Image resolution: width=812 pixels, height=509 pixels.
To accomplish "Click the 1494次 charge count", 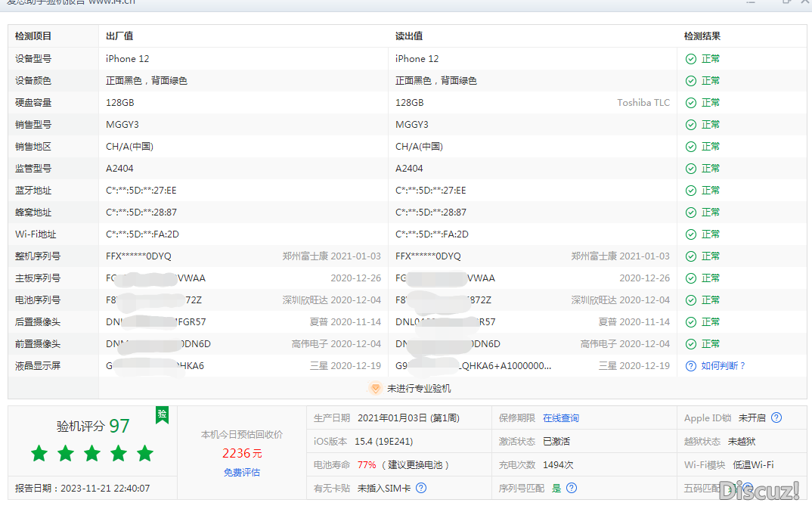I will pyautogui.click(x=558, y=465).
